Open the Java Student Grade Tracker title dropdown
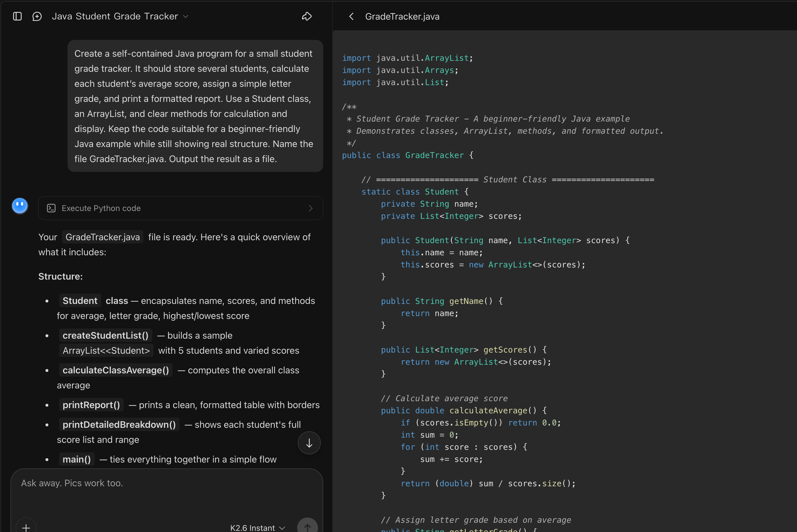The width and height of the screenshot is (797, 532). coord(120,16)
